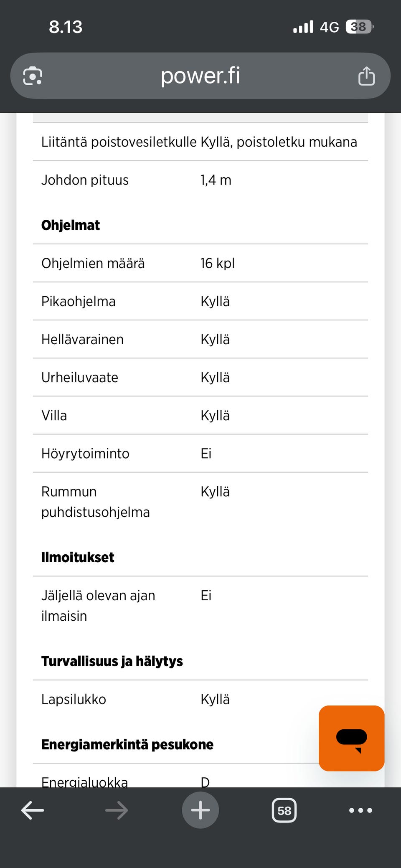Select the Turvallisuus ja hälytys heading
The width and height of the screenshot is (401, 868).
click(112, 661)
